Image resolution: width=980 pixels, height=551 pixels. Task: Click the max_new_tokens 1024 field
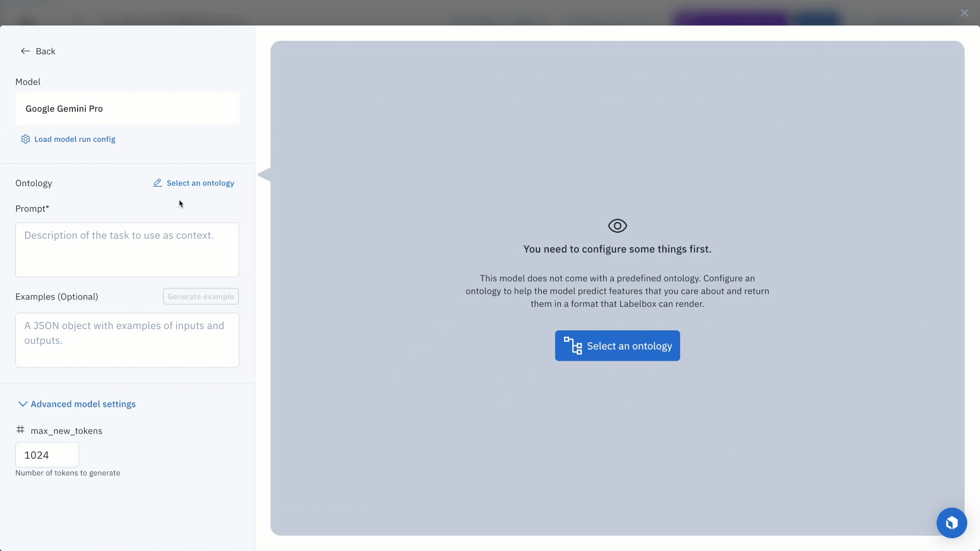(47, 455)
